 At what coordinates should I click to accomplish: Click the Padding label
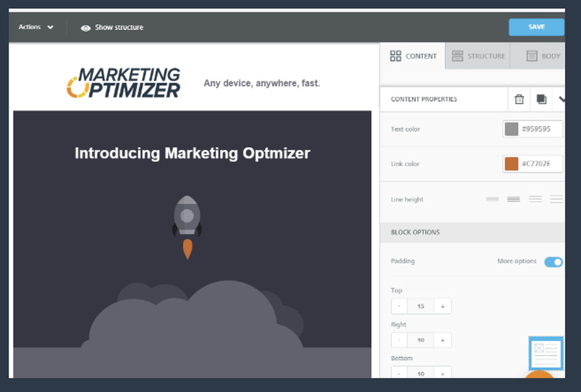(403, 261)
